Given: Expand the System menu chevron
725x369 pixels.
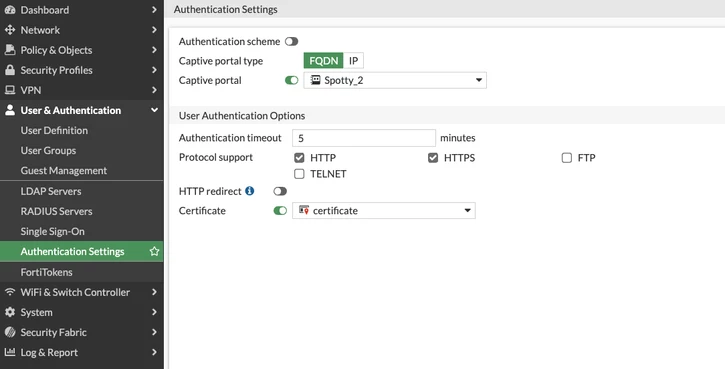Looking at the screenshot, I should pos(154,312).
